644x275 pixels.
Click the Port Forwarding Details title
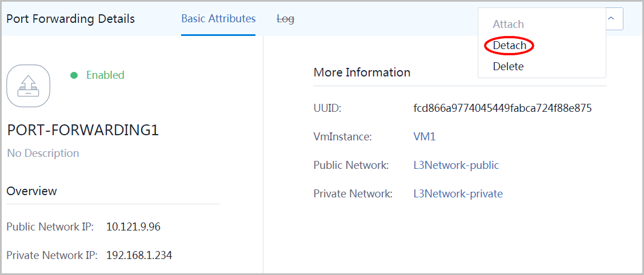[71, 19]
